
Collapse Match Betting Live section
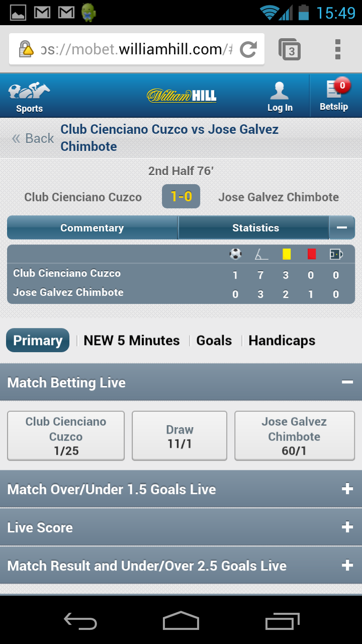coord(347,382)
